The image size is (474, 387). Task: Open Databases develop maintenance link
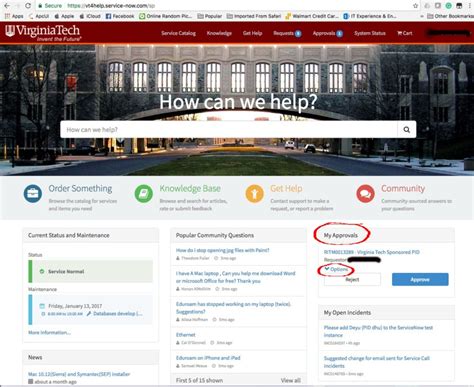118,314
